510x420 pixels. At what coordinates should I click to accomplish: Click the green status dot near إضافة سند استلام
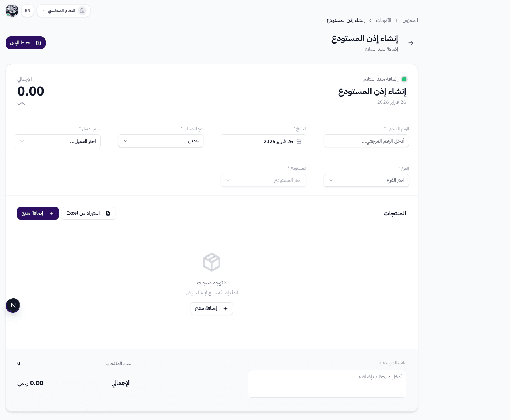tap(404, 79)
